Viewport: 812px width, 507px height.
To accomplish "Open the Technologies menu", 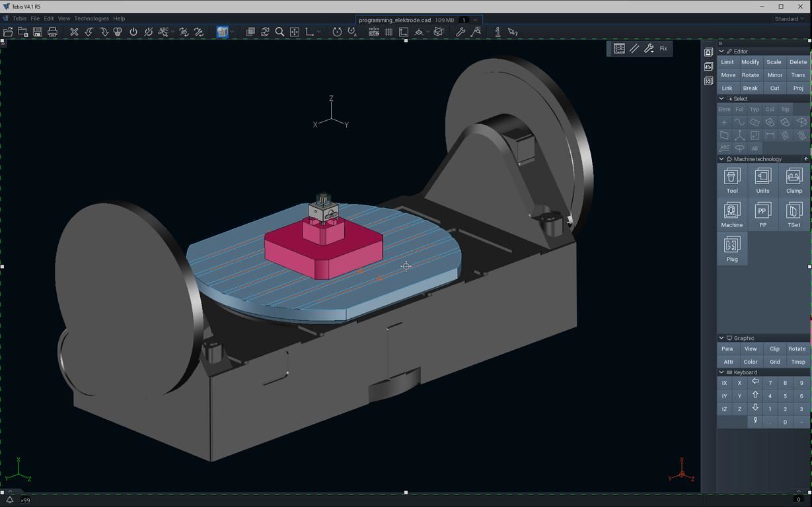I will pyautogui.click(x=91, y=18).
